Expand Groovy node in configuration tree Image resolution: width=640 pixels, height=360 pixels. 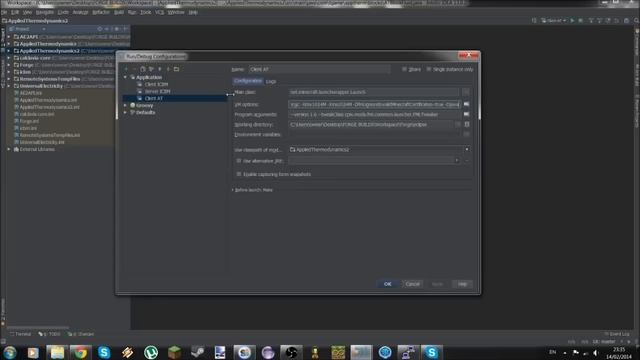125,105
